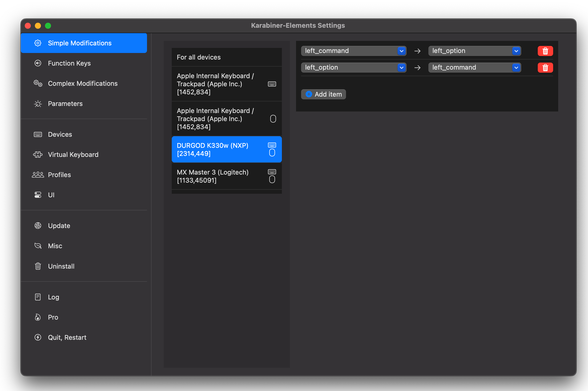Switch to the Devices section

coord(60,134)
